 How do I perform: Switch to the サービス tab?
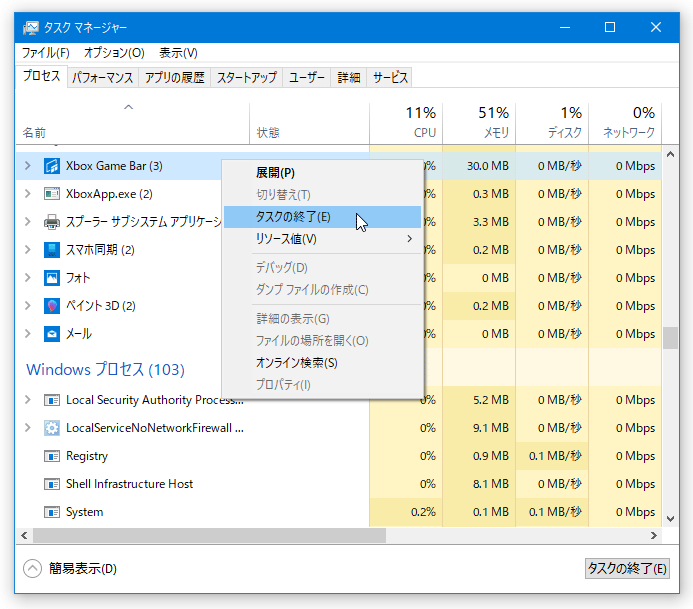click(x=390, y=78)
